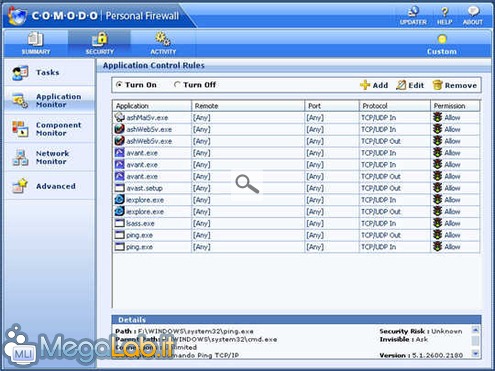Screen dimensions: 495x371
Task: Click the ashWebSv.exe icon in TCP/UDP Out row
Action: [x=119, y=141]
